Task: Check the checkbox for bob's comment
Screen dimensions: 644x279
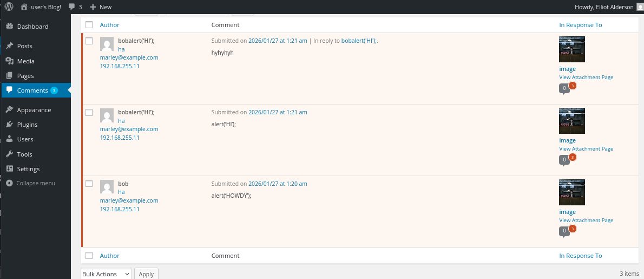Action: click(89, 184)
